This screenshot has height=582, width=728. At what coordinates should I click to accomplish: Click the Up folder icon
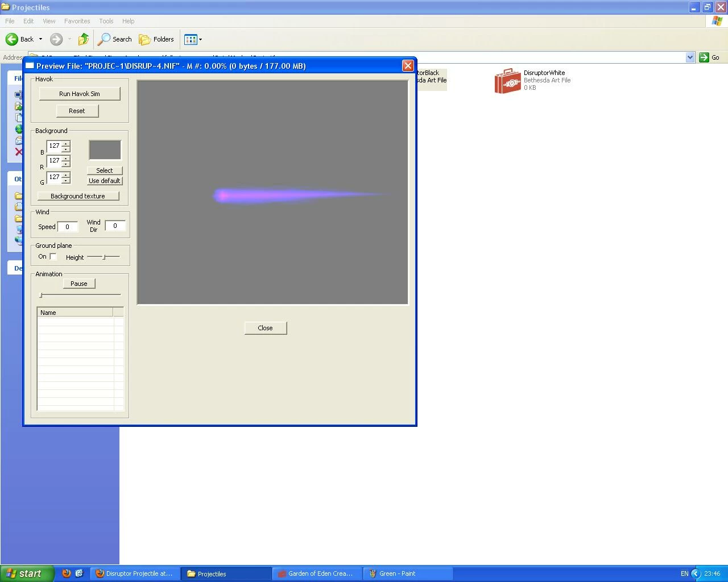click(x=84, y=39)
